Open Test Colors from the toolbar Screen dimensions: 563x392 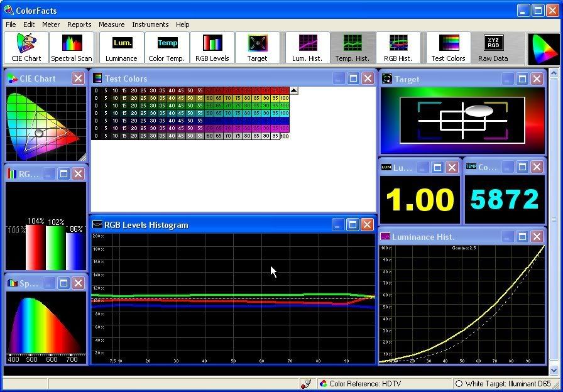(448, 48)
